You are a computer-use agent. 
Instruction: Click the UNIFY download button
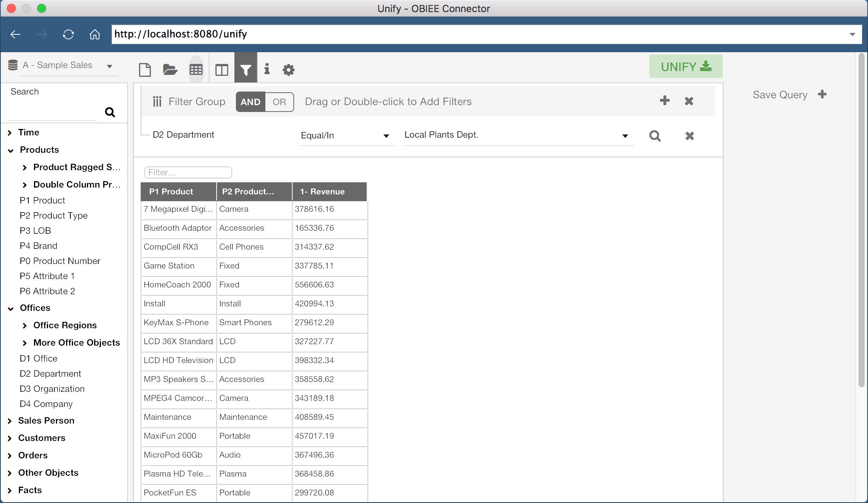click(686, 67)
